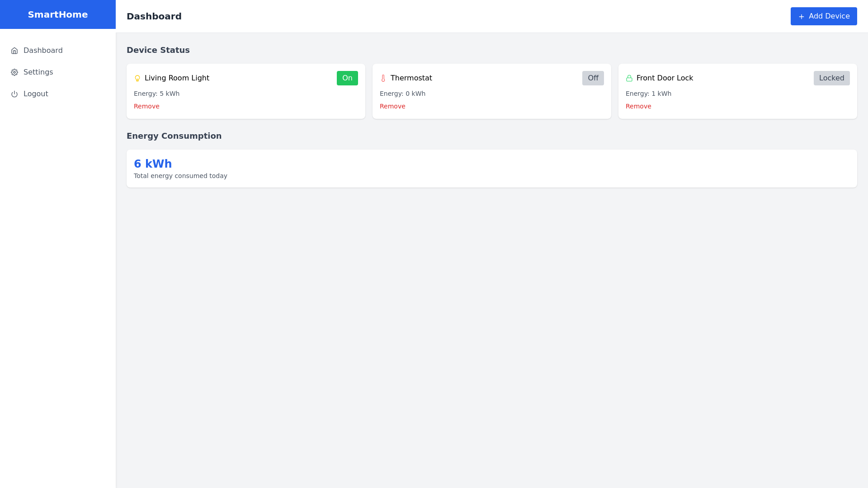Image resolution: width=868 pixels, height=488 pixels.
Task: Open the Dashboard sidebar entry
Action: [x=43, y=51]
